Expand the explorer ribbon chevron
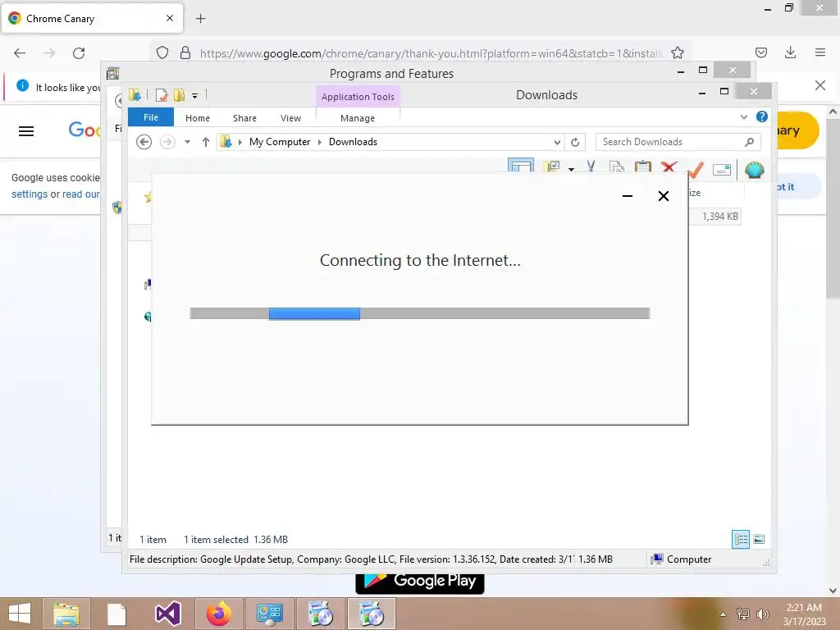Image resolution: width=840 pixels, height=630 pixels. (x=743, y=116)
